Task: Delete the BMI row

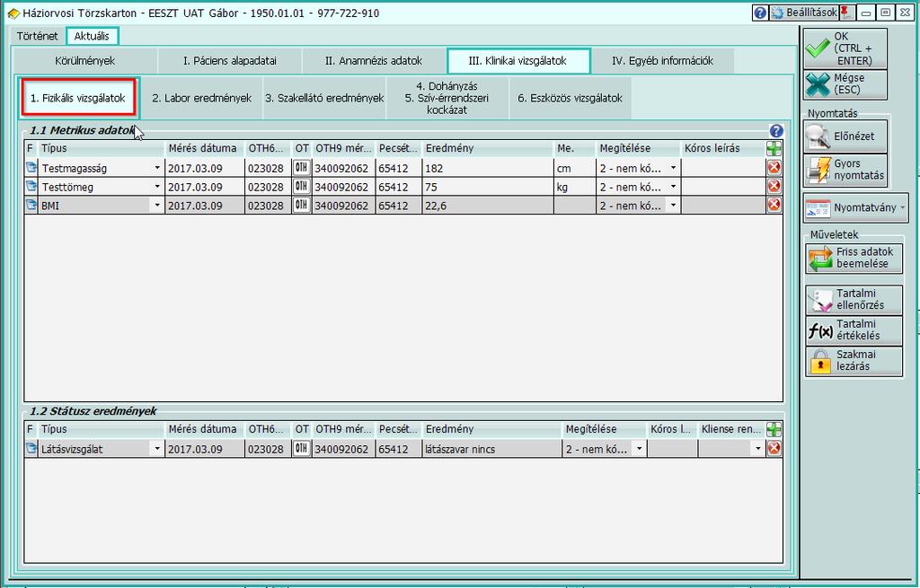Action: [774, 205]
